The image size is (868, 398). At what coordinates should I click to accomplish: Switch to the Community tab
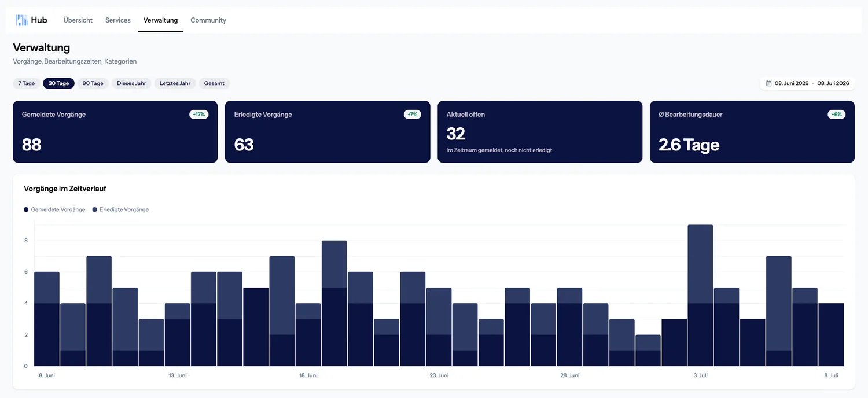(208, 20)
